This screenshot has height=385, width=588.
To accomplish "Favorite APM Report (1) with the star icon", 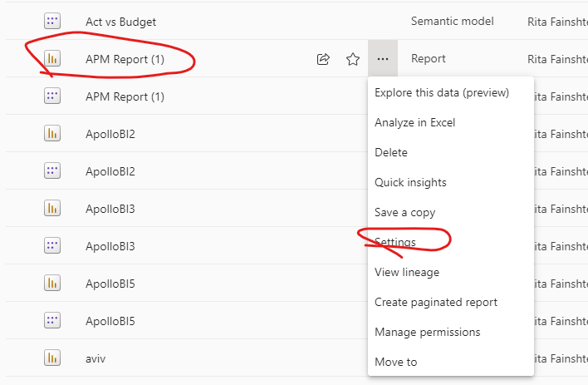I will coord(353,59).
